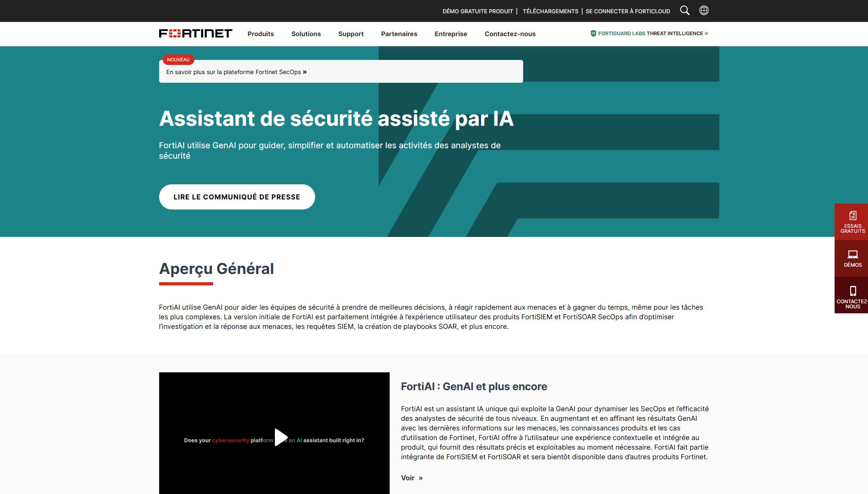Screen dimensions: 868x494
Task: Open the Entreprise menu item
Action: [450, 34]
